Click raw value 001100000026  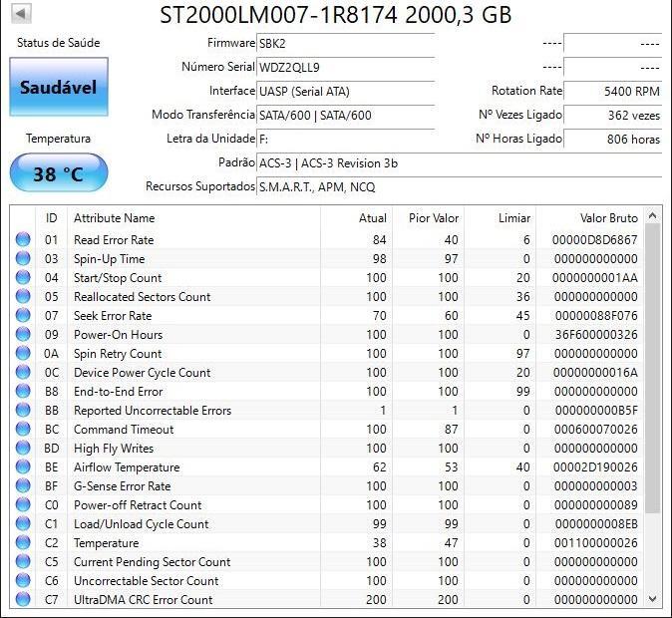(x=595, y=543)
